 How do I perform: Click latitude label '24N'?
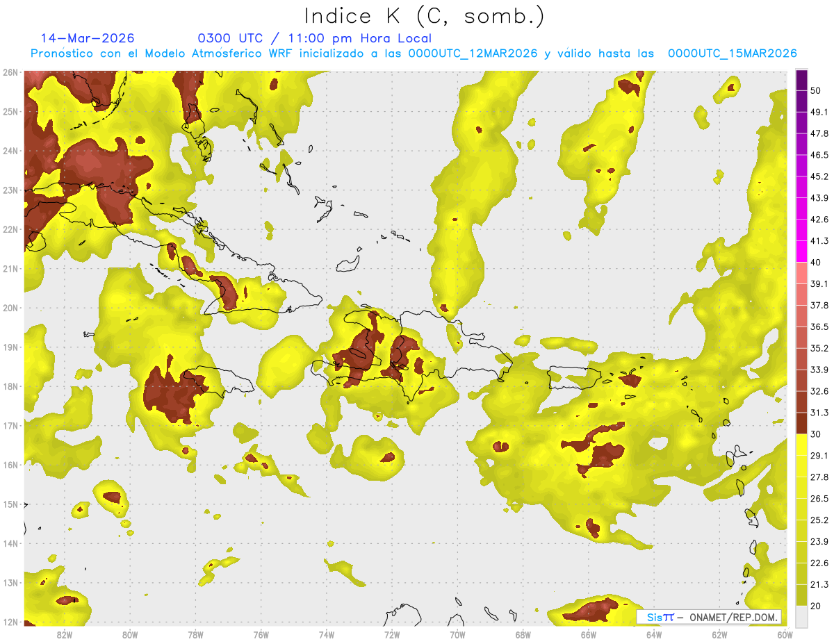[x=10, y=151]
